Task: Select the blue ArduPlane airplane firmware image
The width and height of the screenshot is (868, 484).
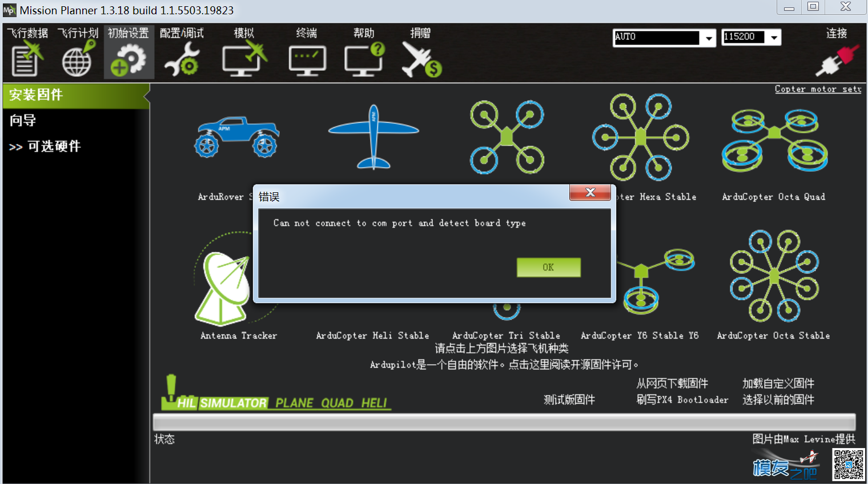Action: tap(373, 137)
